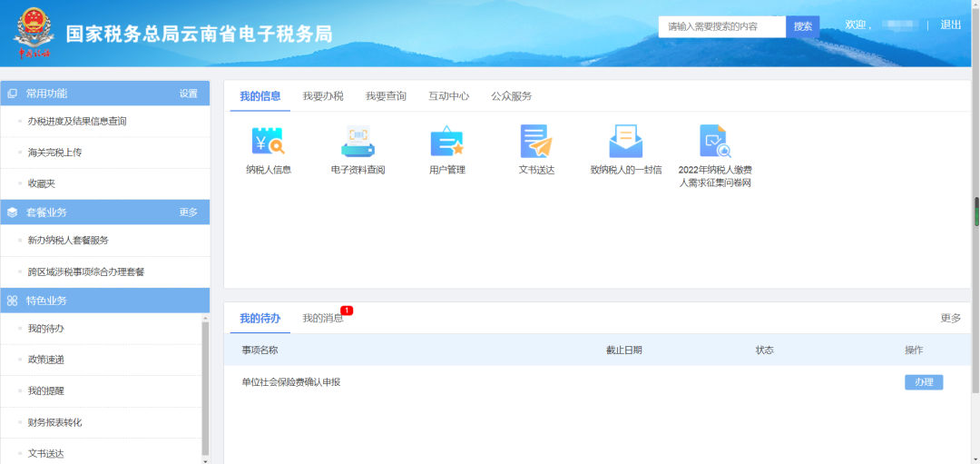Click the 国家税务总局云南省电子税务局 title

pyautogui.click(x=200, y=34)
